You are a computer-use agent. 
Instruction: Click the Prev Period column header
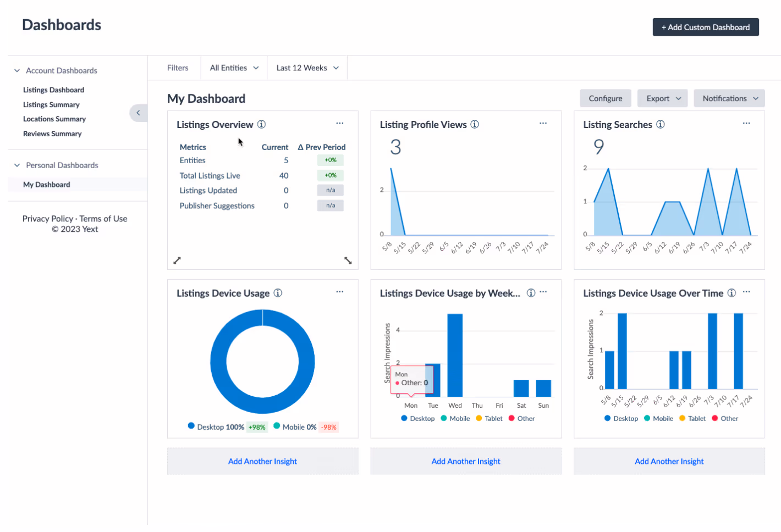tap(322, 147)
